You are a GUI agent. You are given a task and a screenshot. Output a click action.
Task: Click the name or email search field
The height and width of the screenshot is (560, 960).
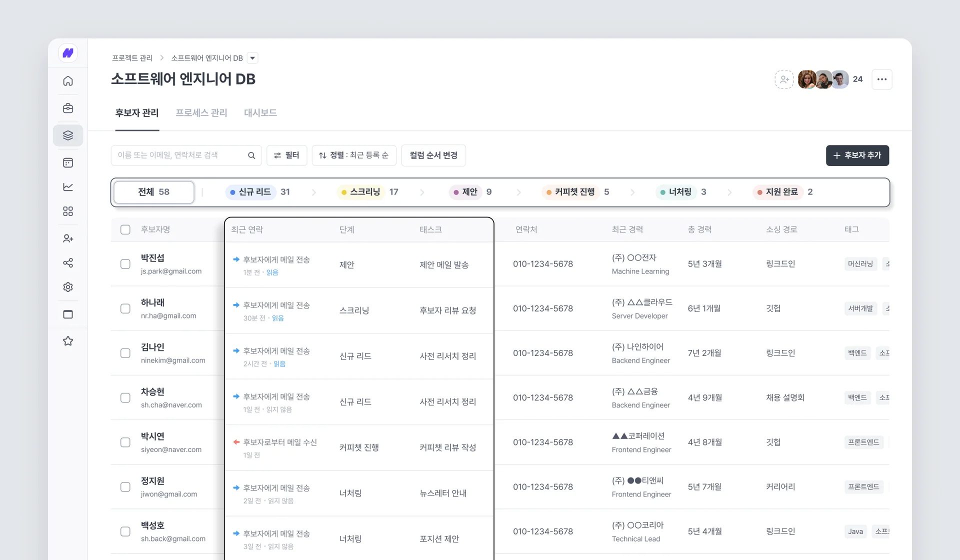click(180, 155)
